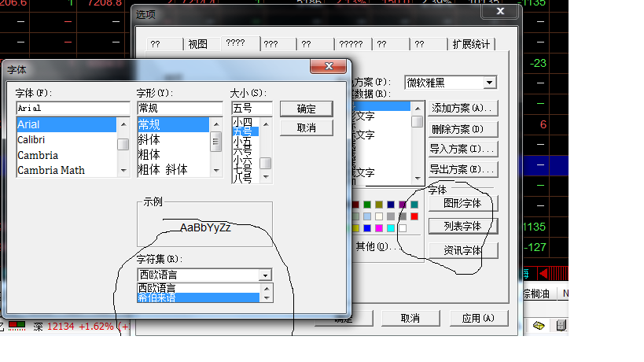Switch to the 视图 tab
This screenshot has width=644, height=362.
(x=198, y=44)
